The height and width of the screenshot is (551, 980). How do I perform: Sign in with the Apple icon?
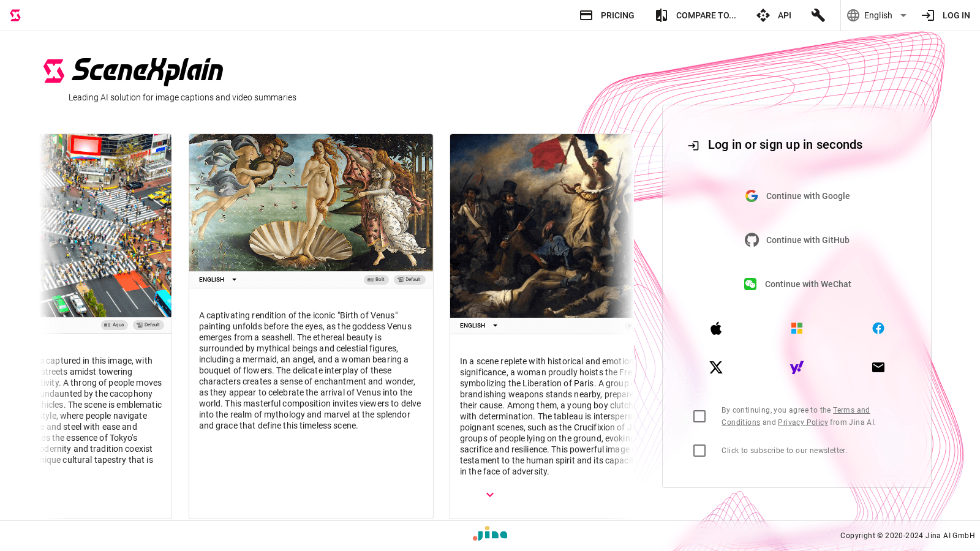pyautogui.click(x=716, y=329)
